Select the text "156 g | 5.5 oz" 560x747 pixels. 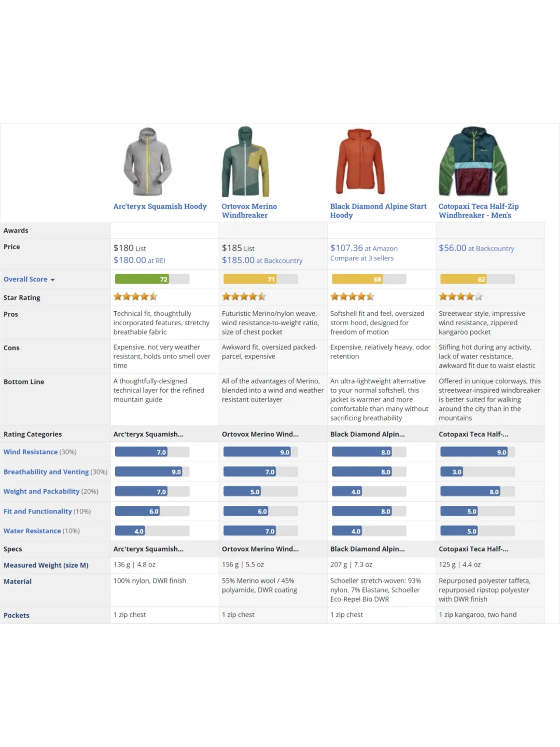(x=243, y=564)
